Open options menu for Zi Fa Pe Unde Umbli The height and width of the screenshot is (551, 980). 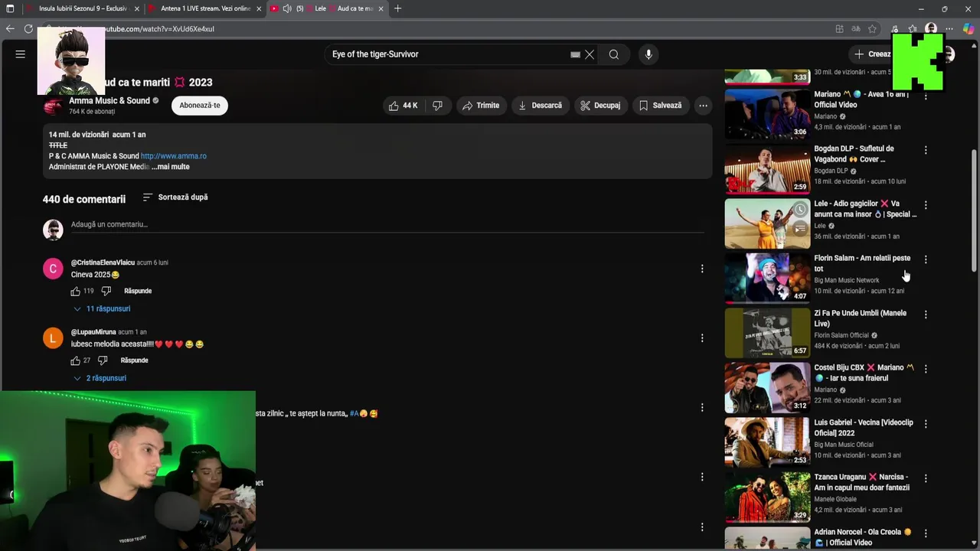(926, 315)
